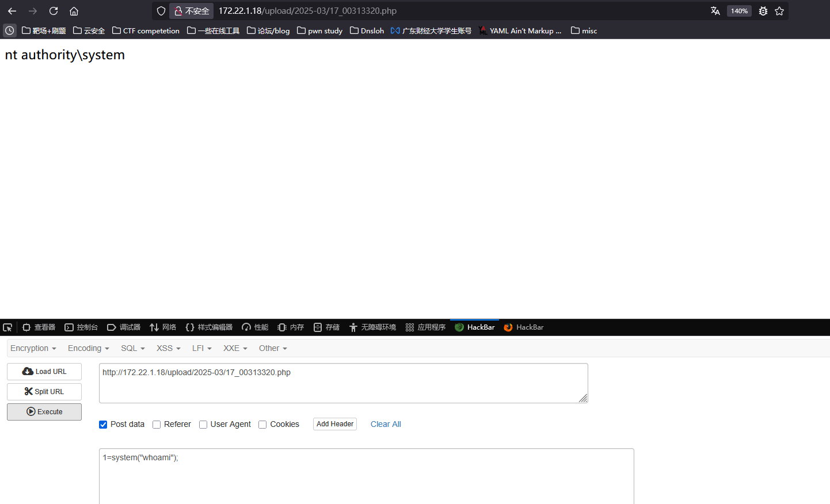Image resolution: width=830 pixels, height=504 pixels.
Task: Switch to the 性能 performance tab
Action: (x=255, y=327)
